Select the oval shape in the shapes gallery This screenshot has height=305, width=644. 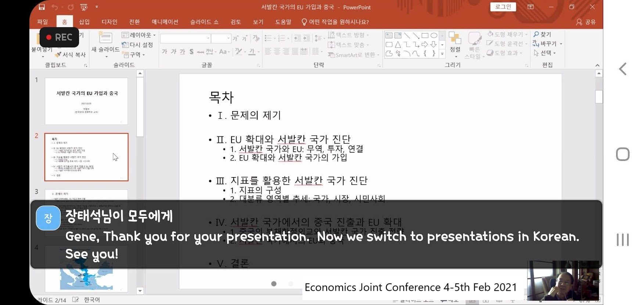434,36
